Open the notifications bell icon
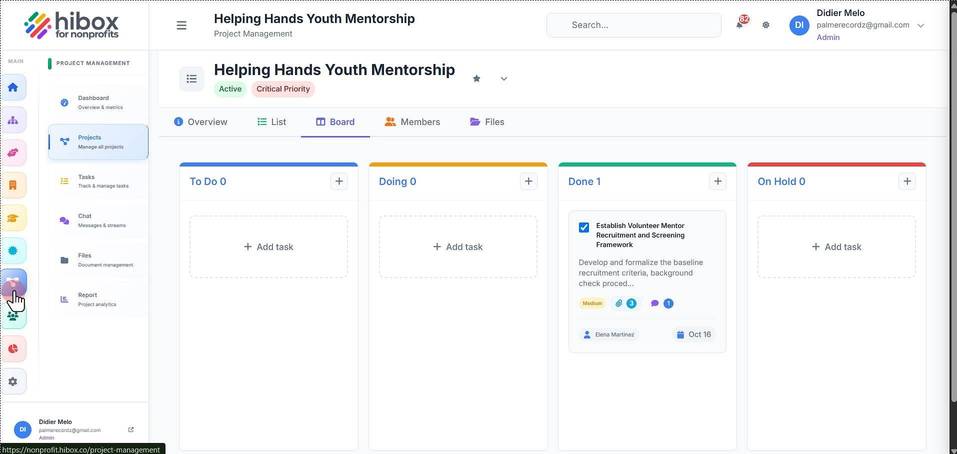Image resolution: width=957 pixels, height=454 pixels. 740,24
